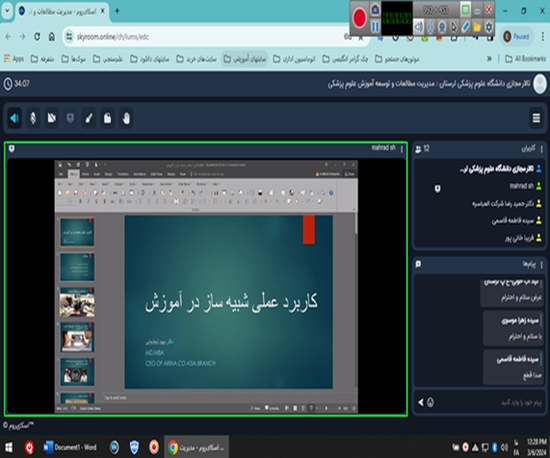Click the padlock icon in Skyroom toolbar
The height and width of the screenshot is (458, 550).
click(x=107, y=118)
